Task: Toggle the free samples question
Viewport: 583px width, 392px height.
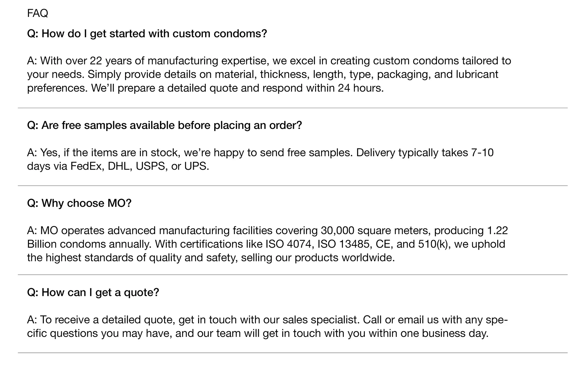Action: pyautogui.click(x=165, y=125)
